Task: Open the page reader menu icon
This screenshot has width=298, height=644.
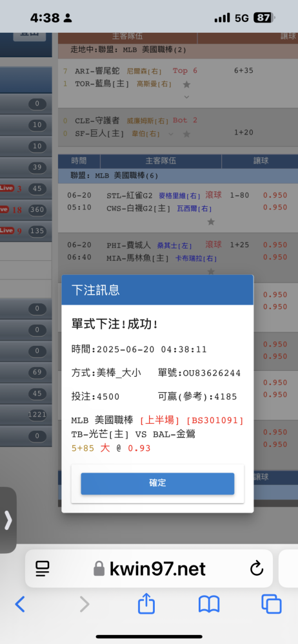Action: pos(43,569)
